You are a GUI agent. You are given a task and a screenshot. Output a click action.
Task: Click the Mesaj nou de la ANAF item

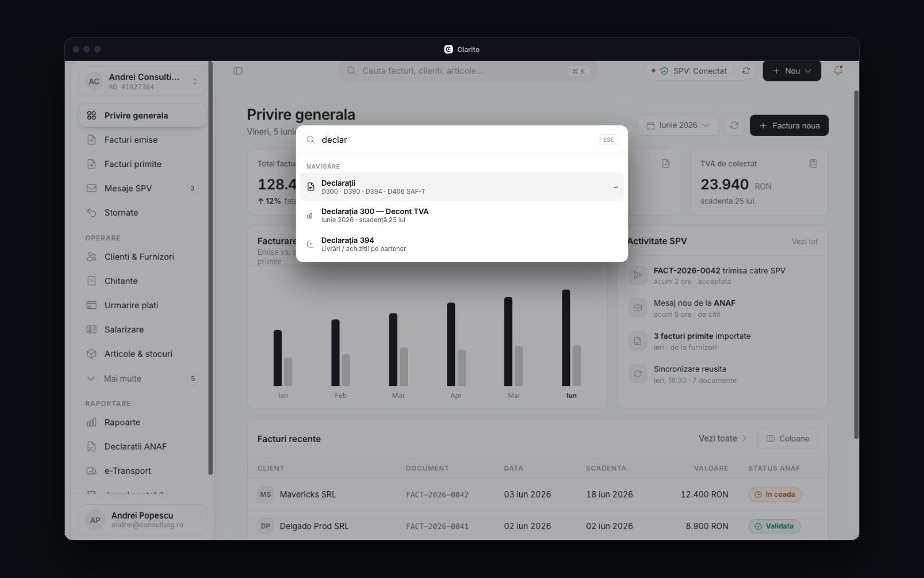pyautogui.click(x=722, y=308)
